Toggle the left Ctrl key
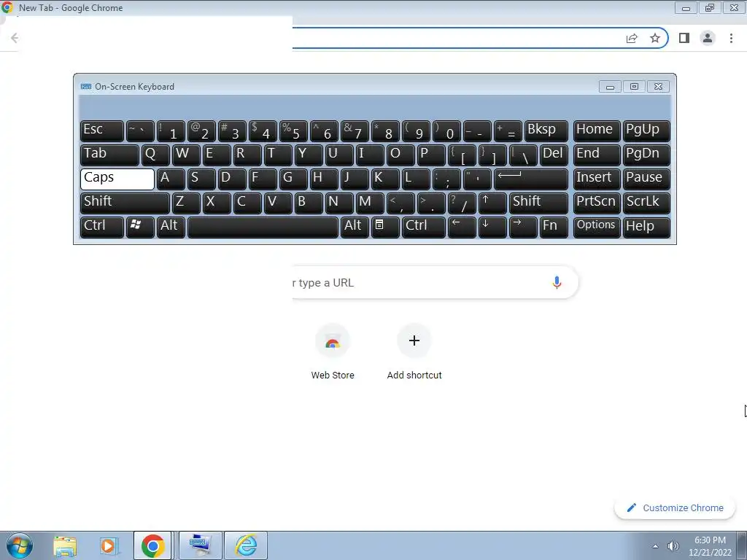Viewport: 747px width, 560px height. pos(102,227)
